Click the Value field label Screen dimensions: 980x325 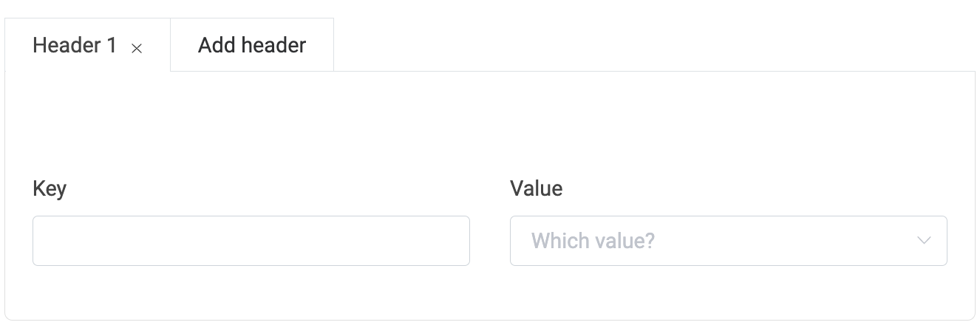536,188
